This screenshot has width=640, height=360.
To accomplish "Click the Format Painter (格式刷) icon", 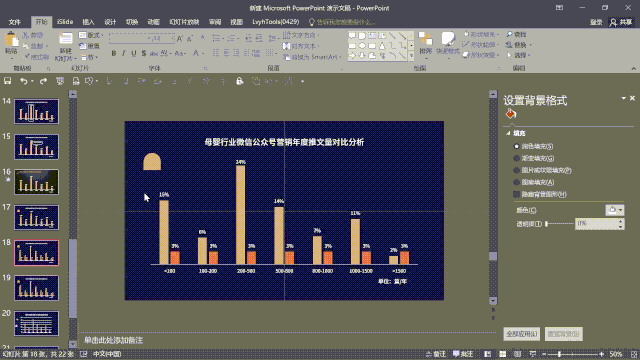I will coord(27,56).
